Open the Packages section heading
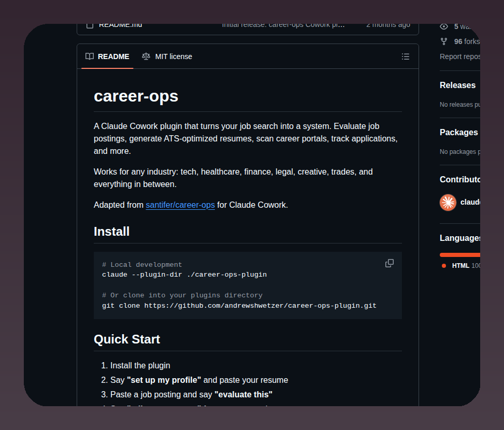The width and height of the screenshot is (504, 430). [x=459, y=133]
